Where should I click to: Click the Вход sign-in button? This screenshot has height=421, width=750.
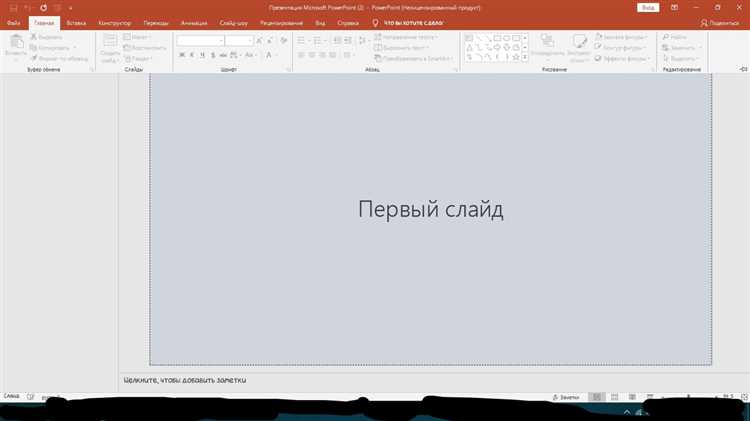648,8
